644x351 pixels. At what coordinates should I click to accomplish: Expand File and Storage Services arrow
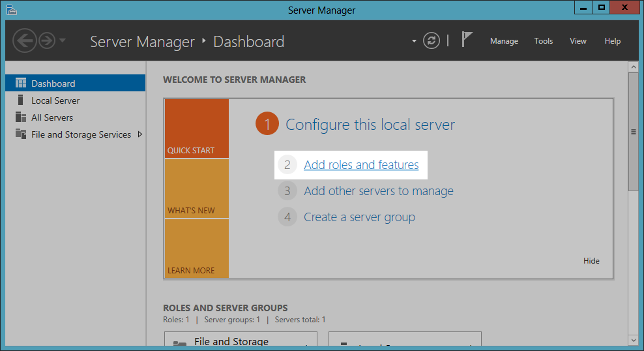click(x=140, y=134)
